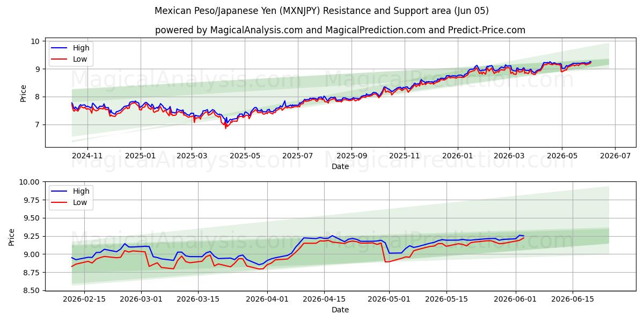The image size is (644, 322).
Task: Click the '2026-03' date tick label
Action: click(509, 155)
